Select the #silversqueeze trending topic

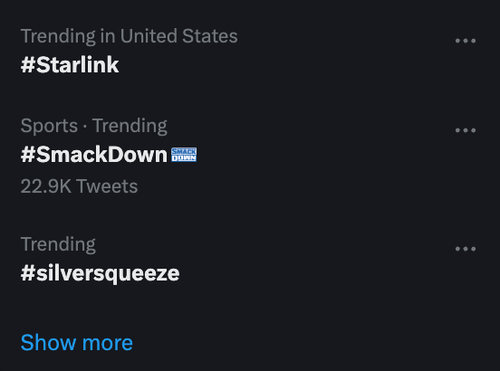tap(100, 274)
